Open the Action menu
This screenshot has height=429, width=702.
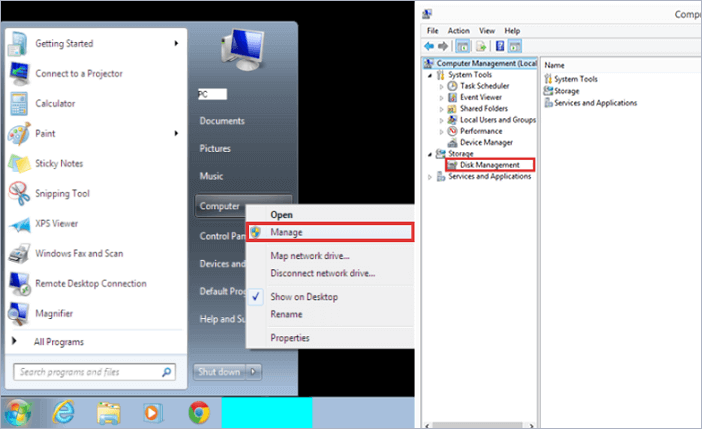tap(459, 31)
